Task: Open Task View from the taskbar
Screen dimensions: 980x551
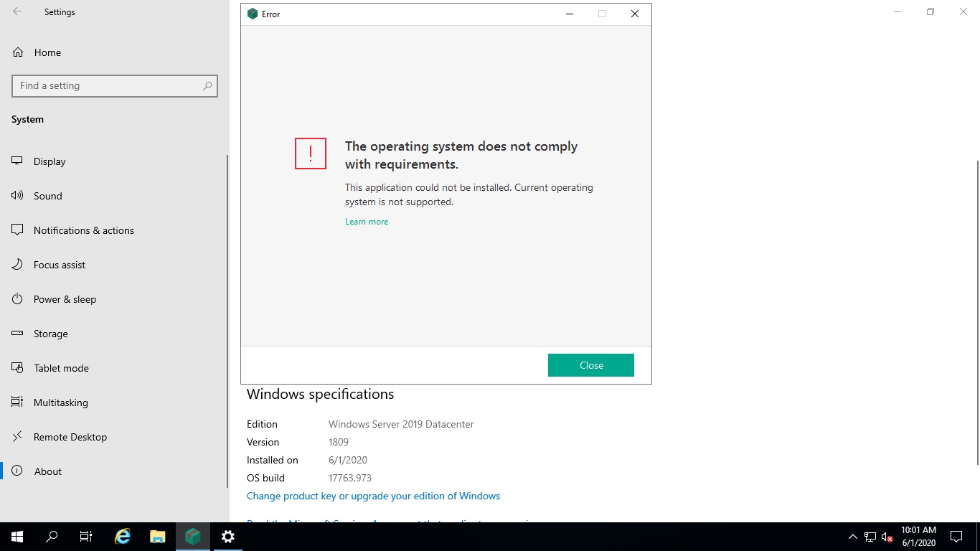Action: 86,536
